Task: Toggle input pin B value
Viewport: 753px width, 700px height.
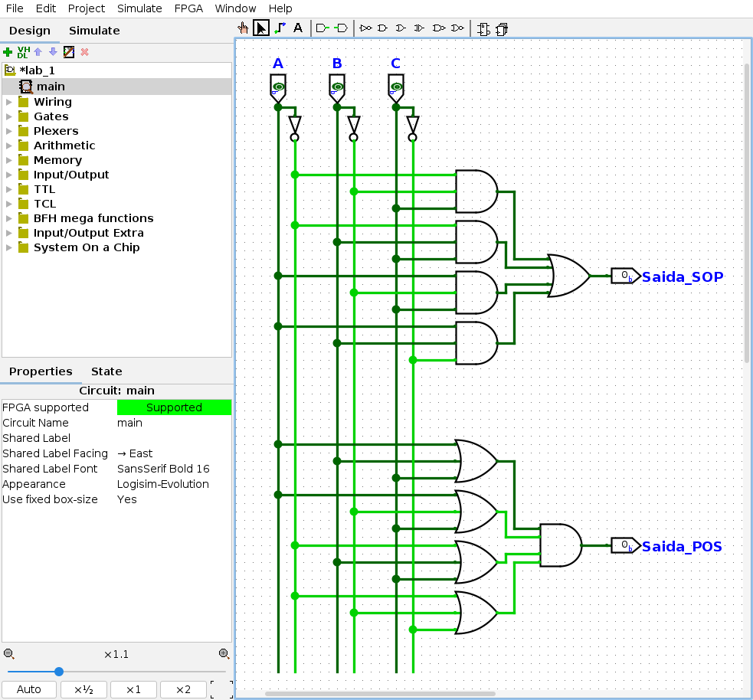Action: [x=337, y=87]
